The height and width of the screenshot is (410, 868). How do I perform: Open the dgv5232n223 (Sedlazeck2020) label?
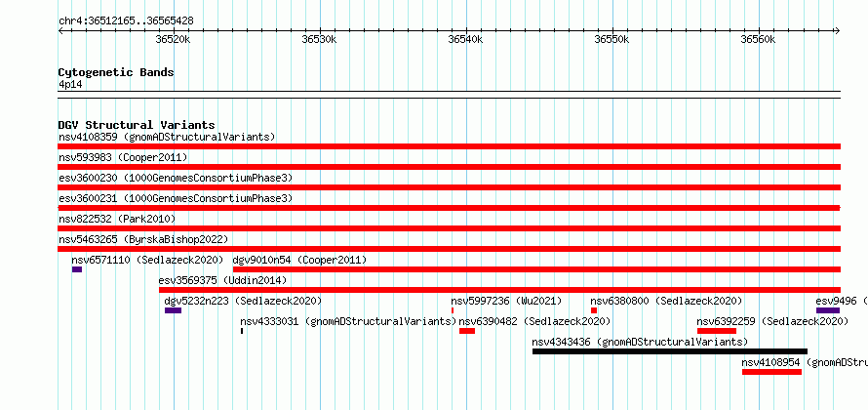click(x=243, y=301)
